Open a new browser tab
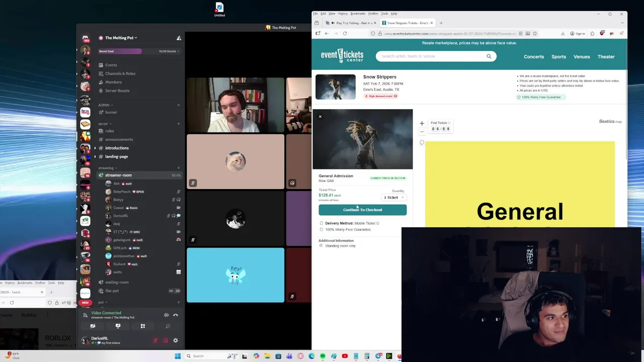Viewport: 644px width, 362px height. [x=441, y=23]
